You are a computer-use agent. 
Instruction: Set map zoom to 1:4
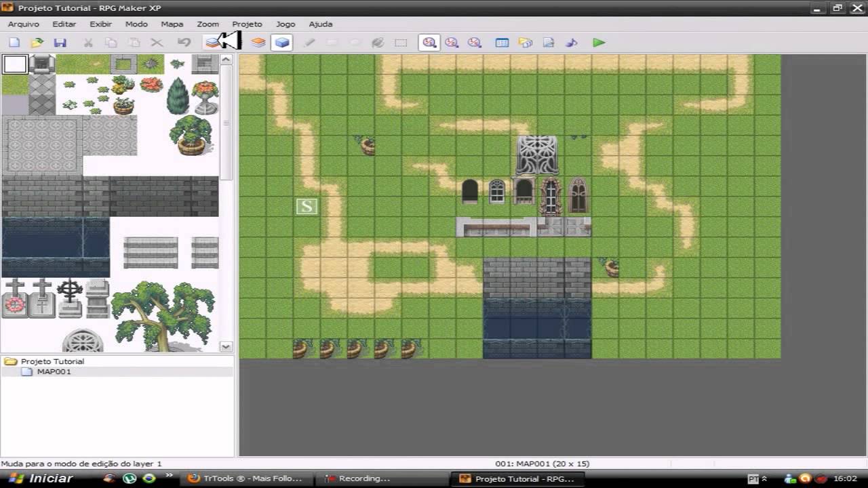[x=475, y=43]
